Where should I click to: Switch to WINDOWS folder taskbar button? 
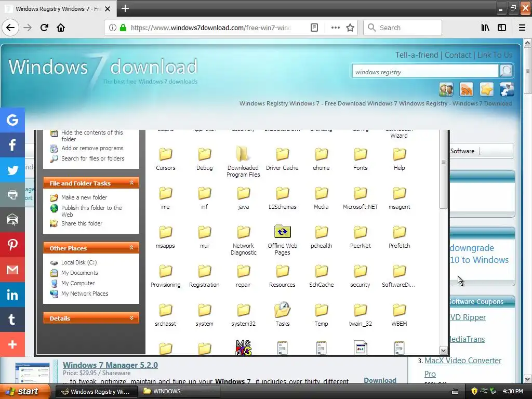[x=179, y=391]
